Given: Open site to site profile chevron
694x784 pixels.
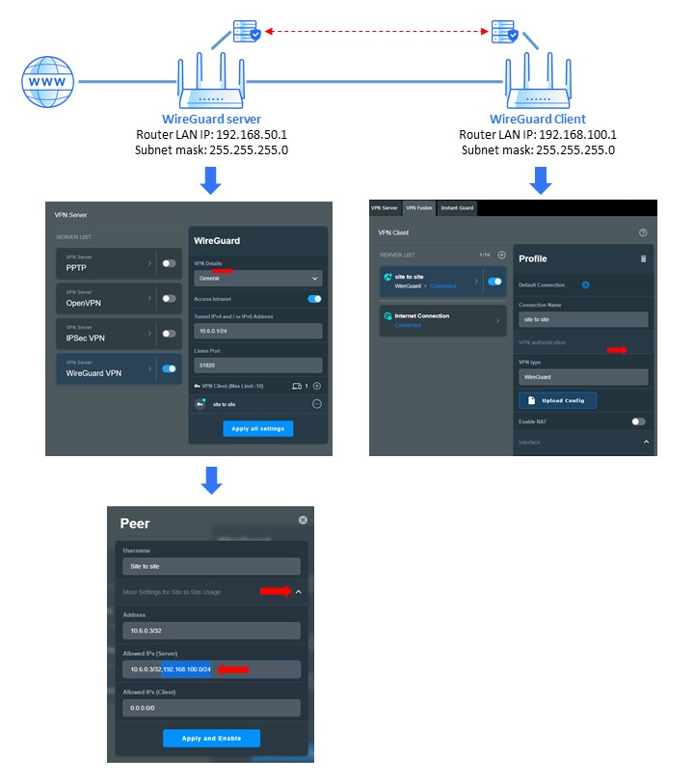Looking at the screenshot, I should click(476, 282).
